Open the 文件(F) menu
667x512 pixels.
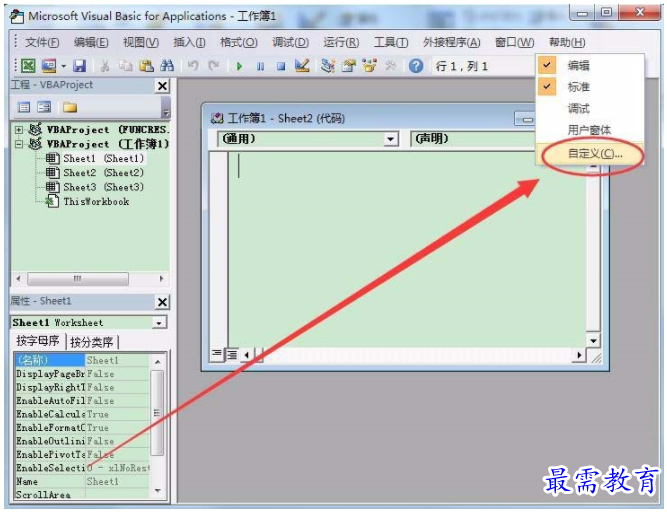coord(42,42)
